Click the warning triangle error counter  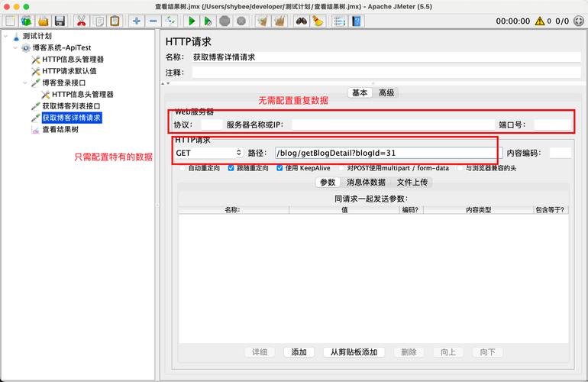pos(540,21)
